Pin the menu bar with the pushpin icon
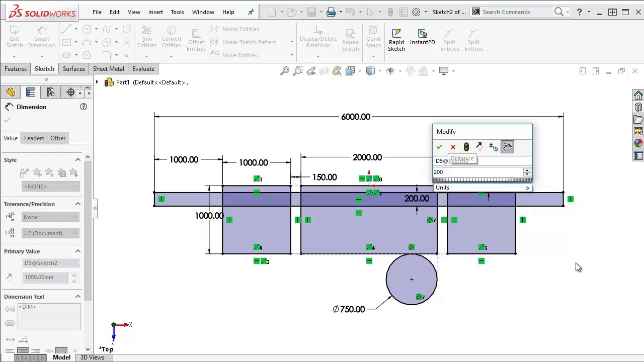Image resolution: width=644 pixels, height=362 pixels. pos(251,12)
